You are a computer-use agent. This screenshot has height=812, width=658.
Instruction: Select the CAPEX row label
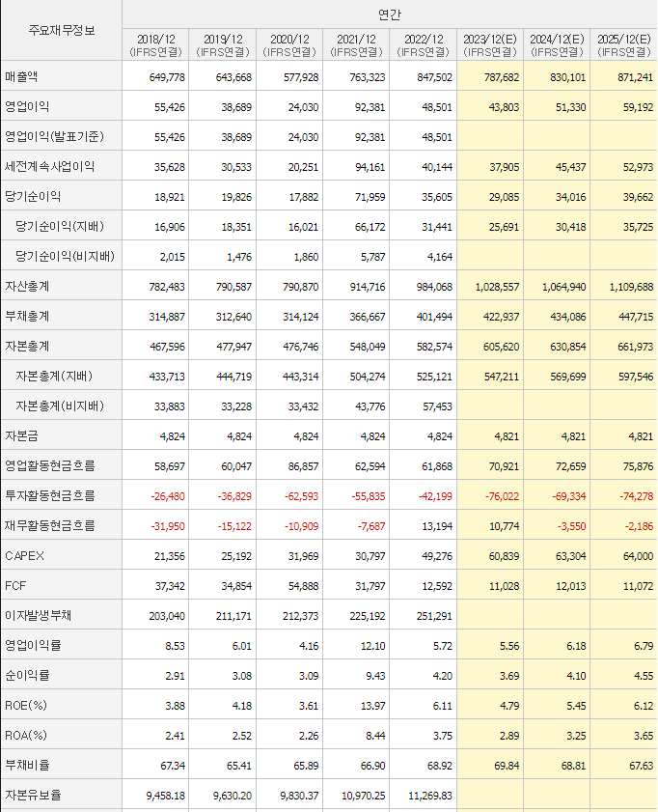24,556
